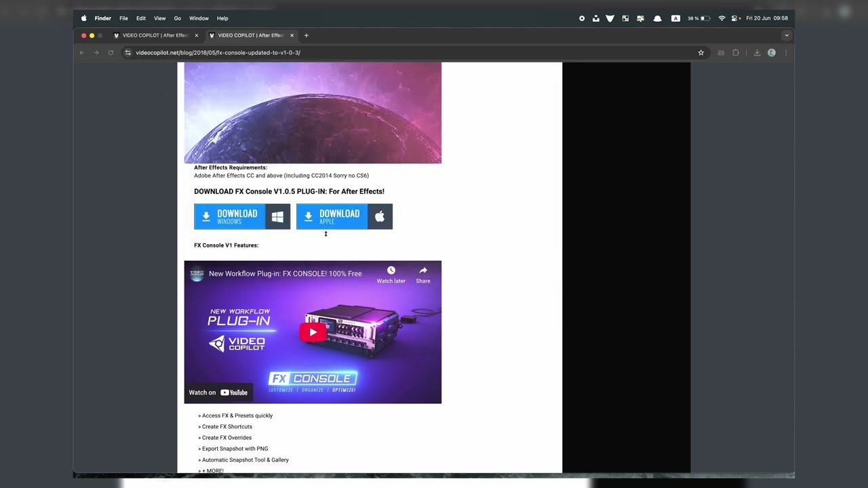Download FX Console for Windows

tap(242, 217)
